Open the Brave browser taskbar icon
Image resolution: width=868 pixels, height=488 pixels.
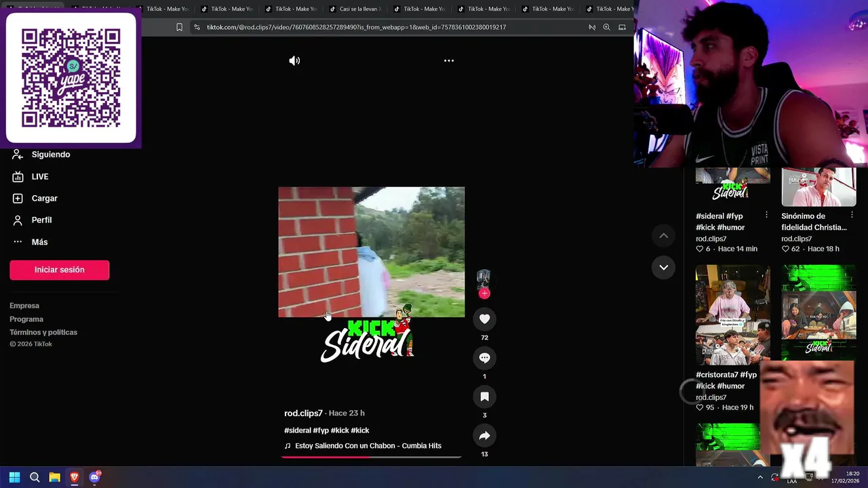74,477
